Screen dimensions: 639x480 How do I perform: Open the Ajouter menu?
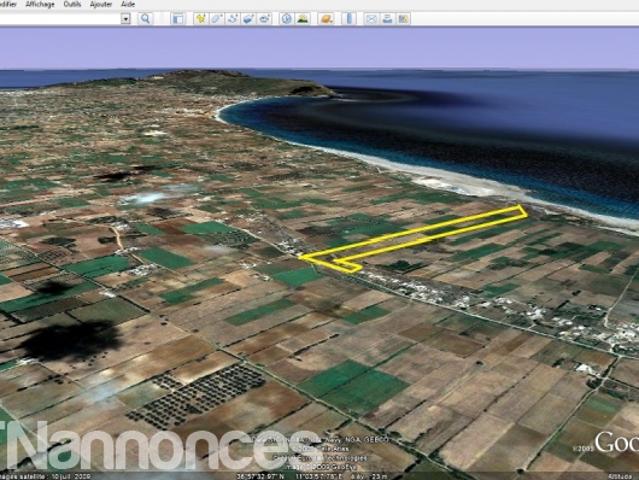[x=101, y=4]
